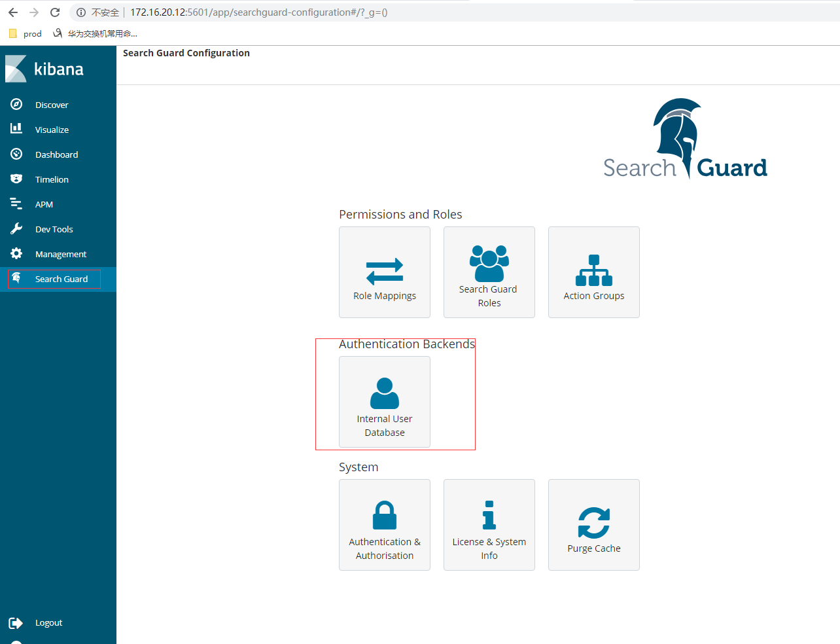Select Search Guard in the sidebar
The width and height of the screenshot is (840, 644).
(x=61, y=279)
